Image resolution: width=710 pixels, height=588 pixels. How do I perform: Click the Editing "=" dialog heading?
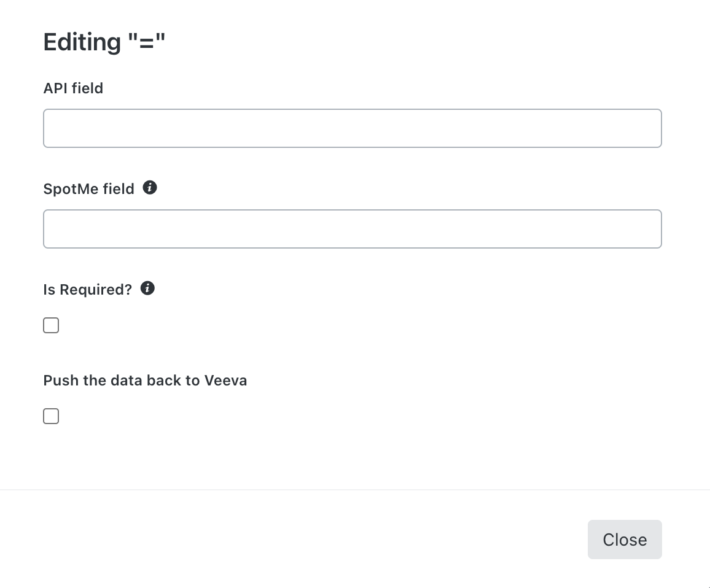click(x=104, y=42)
